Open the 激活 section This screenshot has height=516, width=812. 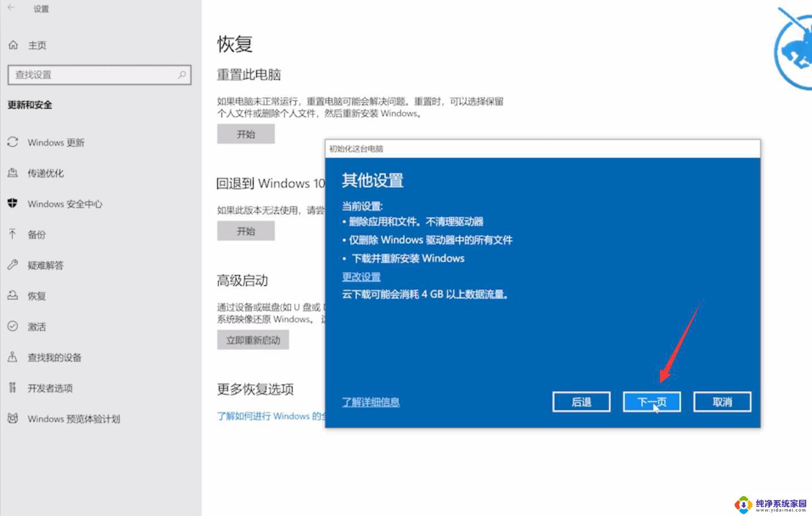(37, 326)
